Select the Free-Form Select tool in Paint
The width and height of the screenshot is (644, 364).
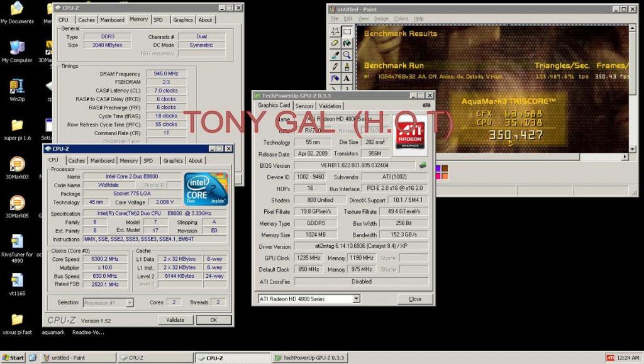click(x=336, y=31)
